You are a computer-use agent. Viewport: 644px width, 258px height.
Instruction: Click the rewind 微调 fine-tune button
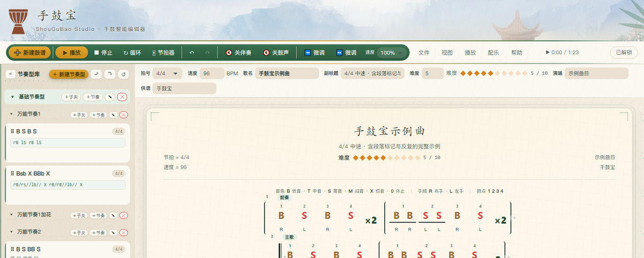[314, 53]
